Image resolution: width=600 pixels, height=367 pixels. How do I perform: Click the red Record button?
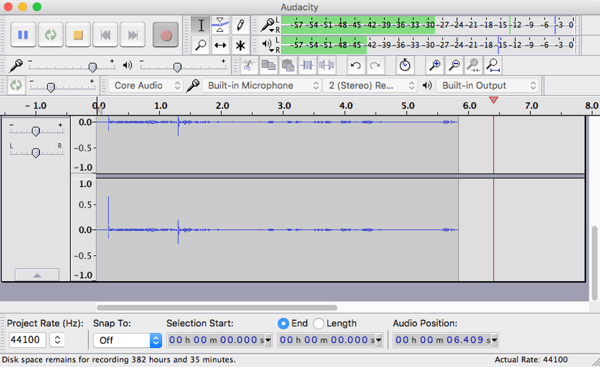coord(166,35)
